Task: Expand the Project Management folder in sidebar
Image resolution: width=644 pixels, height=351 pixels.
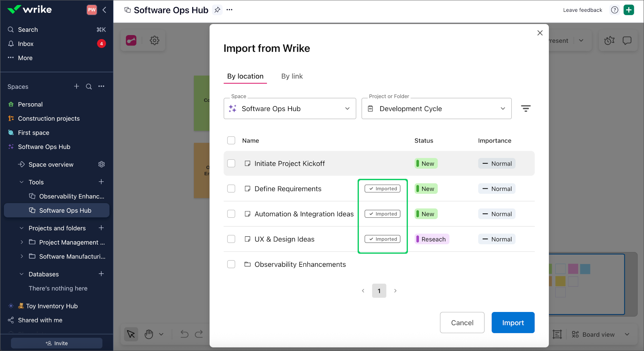Action: tap(22, 242)
